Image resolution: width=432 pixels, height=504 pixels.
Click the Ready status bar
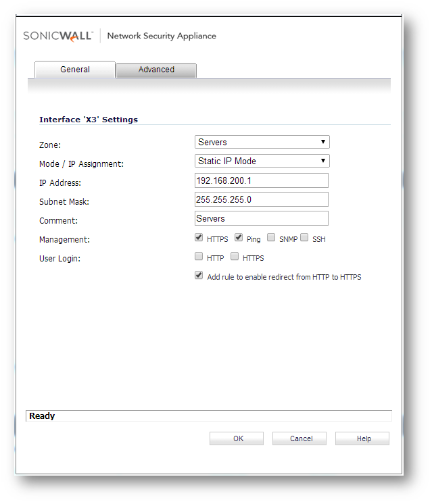coord(208,416)
